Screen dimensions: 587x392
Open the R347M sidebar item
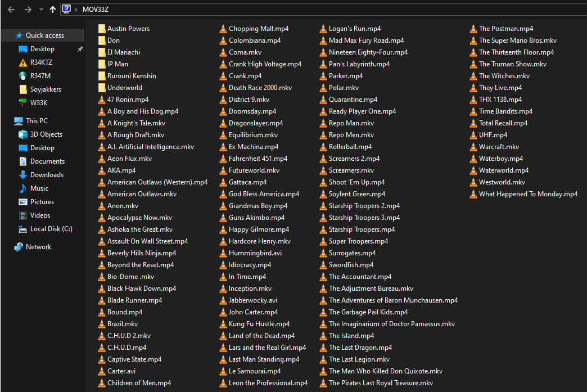pos(40,75)
